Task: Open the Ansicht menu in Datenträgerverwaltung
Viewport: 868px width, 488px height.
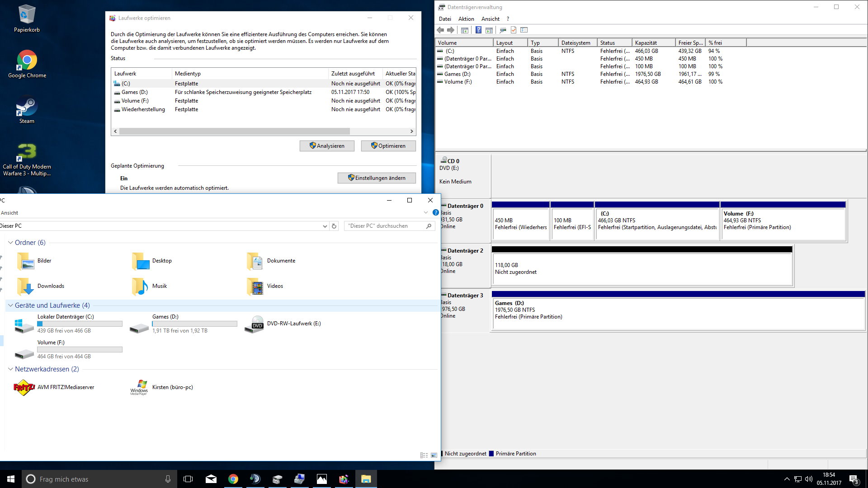Action: (x=490, y=19)
